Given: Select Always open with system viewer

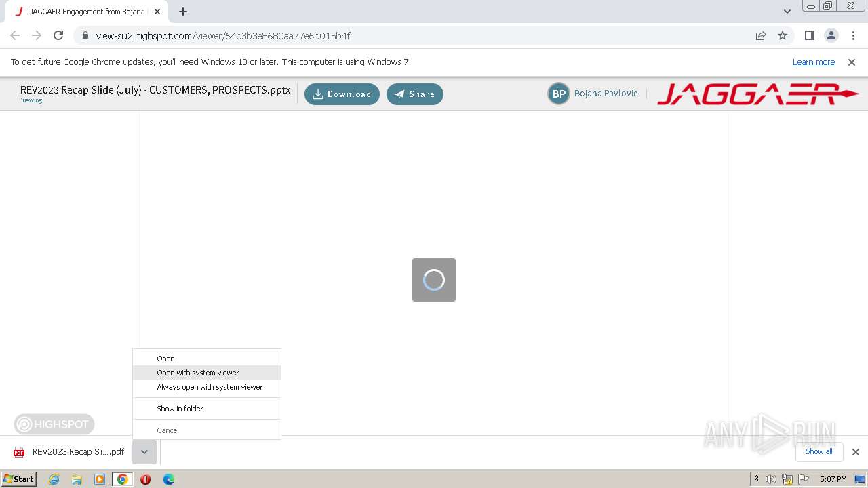Looking at the screenshot, I should pos(207,387).
